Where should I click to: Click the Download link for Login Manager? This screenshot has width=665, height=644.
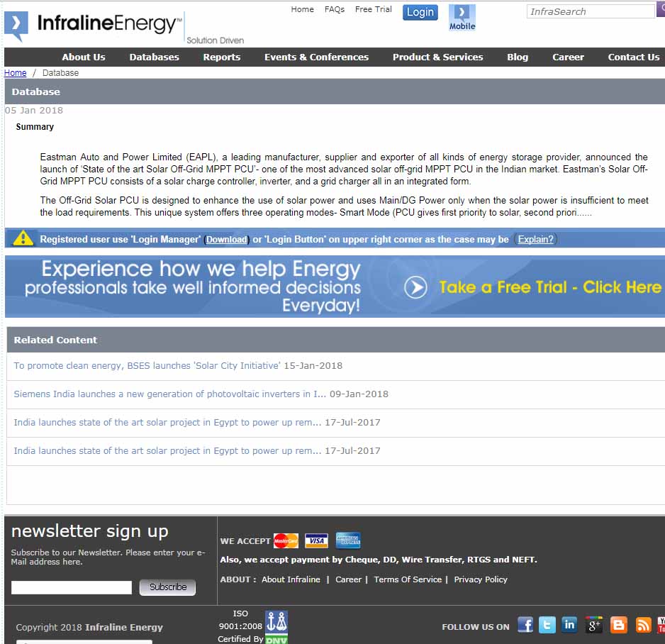coord(226,239)
